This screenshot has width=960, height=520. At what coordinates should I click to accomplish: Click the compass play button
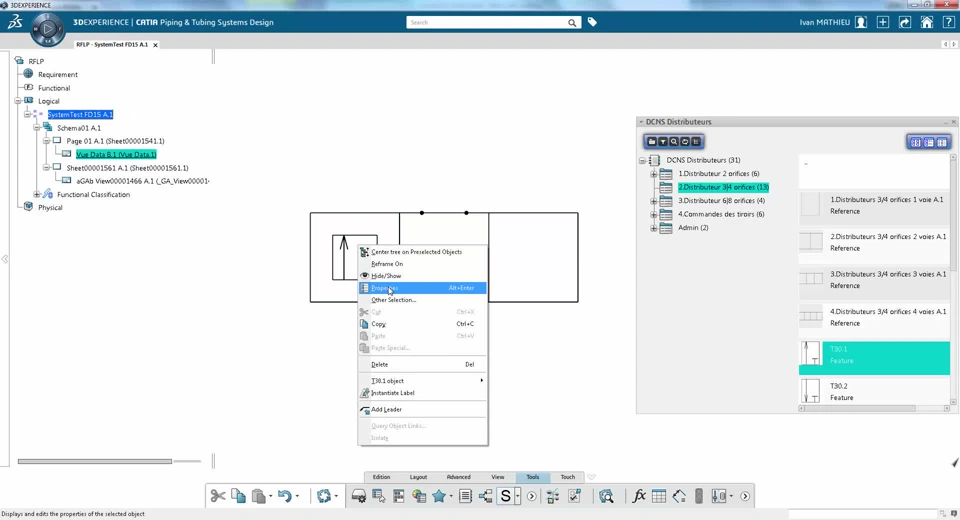point(48,29)
